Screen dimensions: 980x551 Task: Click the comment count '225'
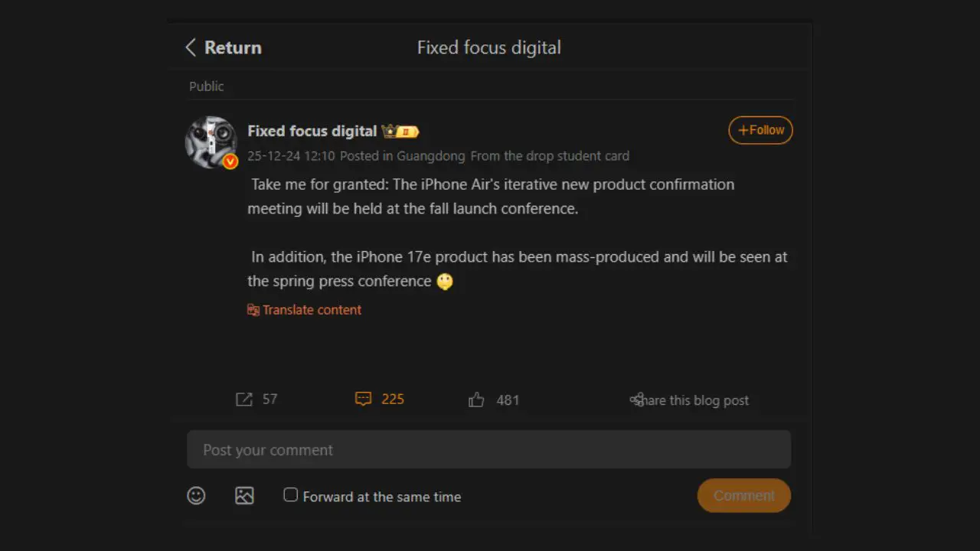pos(393,399)
